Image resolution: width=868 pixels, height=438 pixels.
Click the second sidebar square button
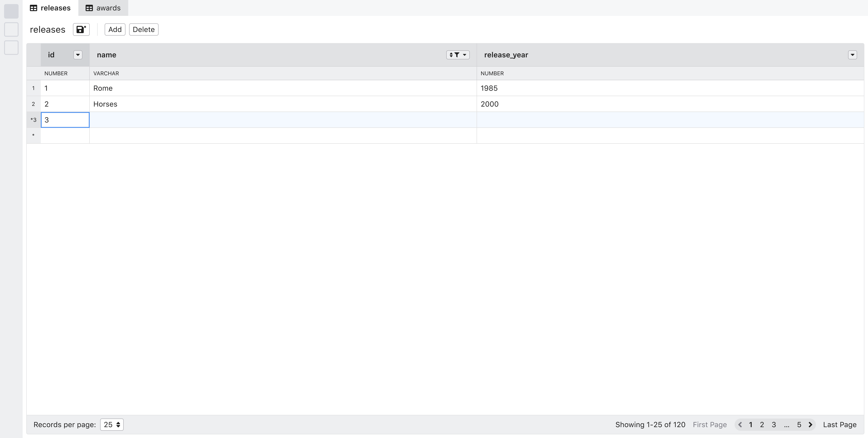coord(11,29)
